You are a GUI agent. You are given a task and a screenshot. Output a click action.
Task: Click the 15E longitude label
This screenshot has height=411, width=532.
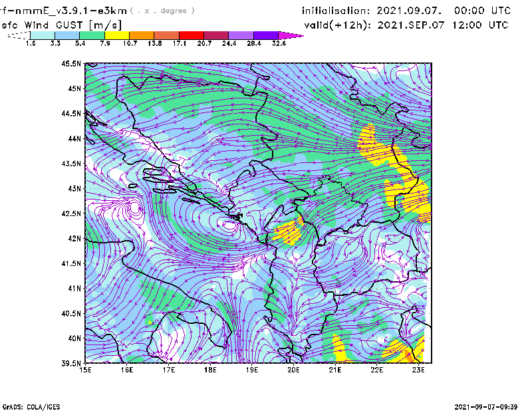pyautogui.click(x=85, y=370)
